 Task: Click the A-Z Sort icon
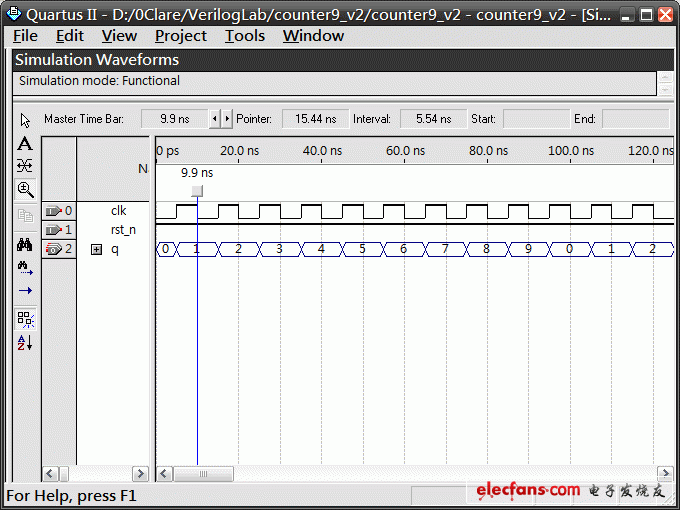(25, 343)
